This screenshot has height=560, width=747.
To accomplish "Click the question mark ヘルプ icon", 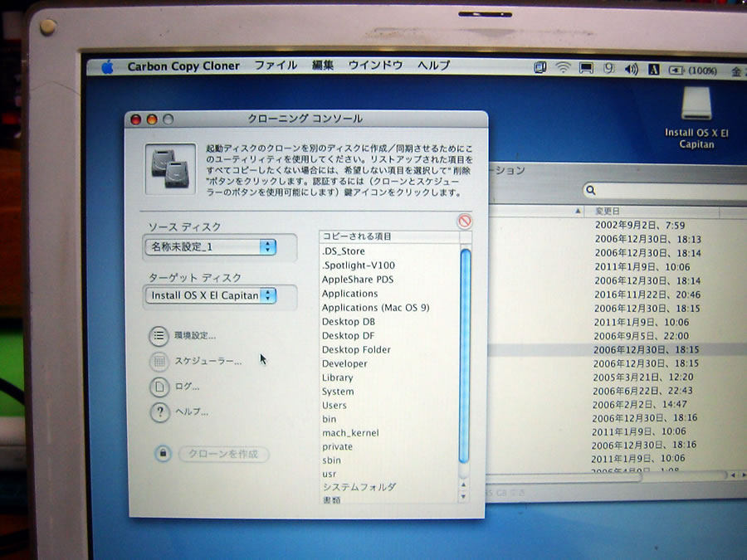I will tap(160, 412).
